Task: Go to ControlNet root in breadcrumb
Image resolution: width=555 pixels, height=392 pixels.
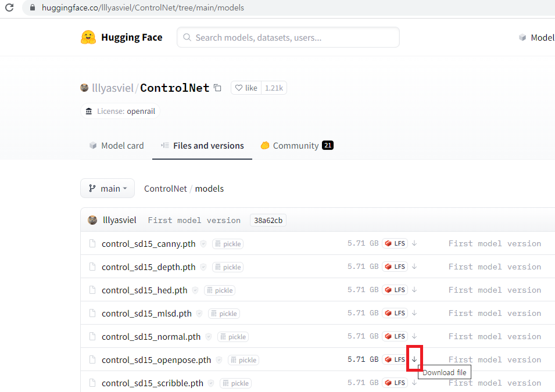Action: click(165, 189)
